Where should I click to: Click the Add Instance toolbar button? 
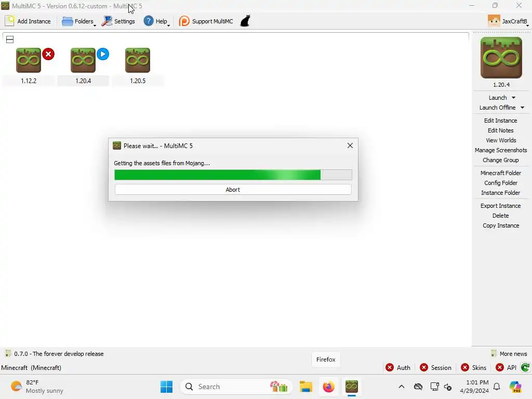click(28, 21)
